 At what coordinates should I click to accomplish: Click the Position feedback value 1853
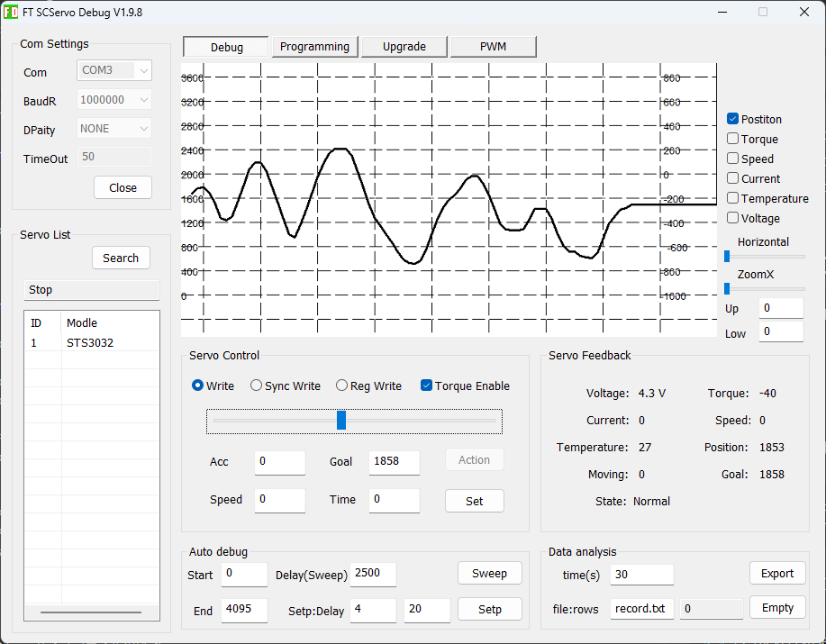pos(772,447)
